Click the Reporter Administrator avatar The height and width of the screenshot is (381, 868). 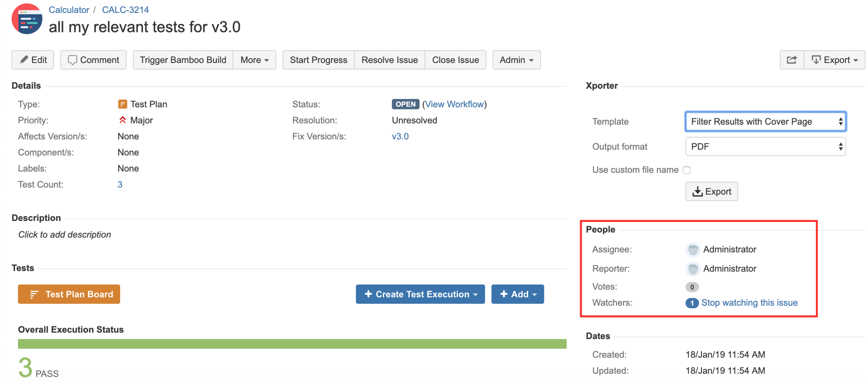pyautogui.click(x=692, y=269)
